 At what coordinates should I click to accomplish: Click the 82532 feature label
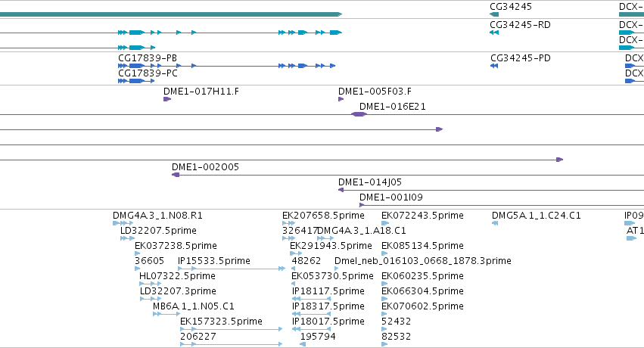click(x=396, y=337)
